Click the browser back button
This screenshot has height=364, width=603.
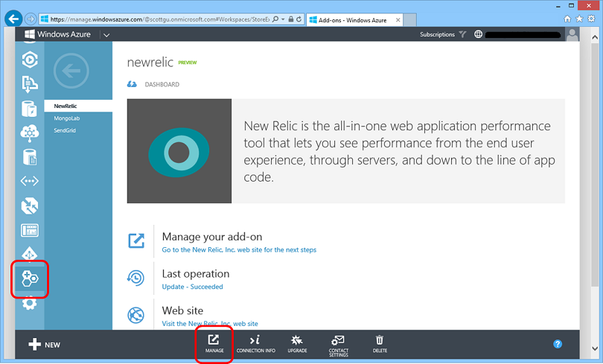point(13,19)
